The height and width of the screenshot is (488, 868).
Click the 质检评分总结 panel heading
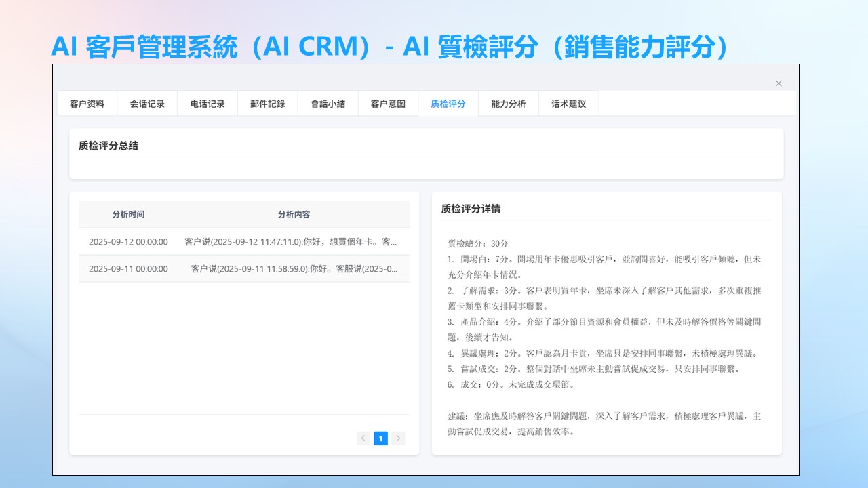(108, 146)
